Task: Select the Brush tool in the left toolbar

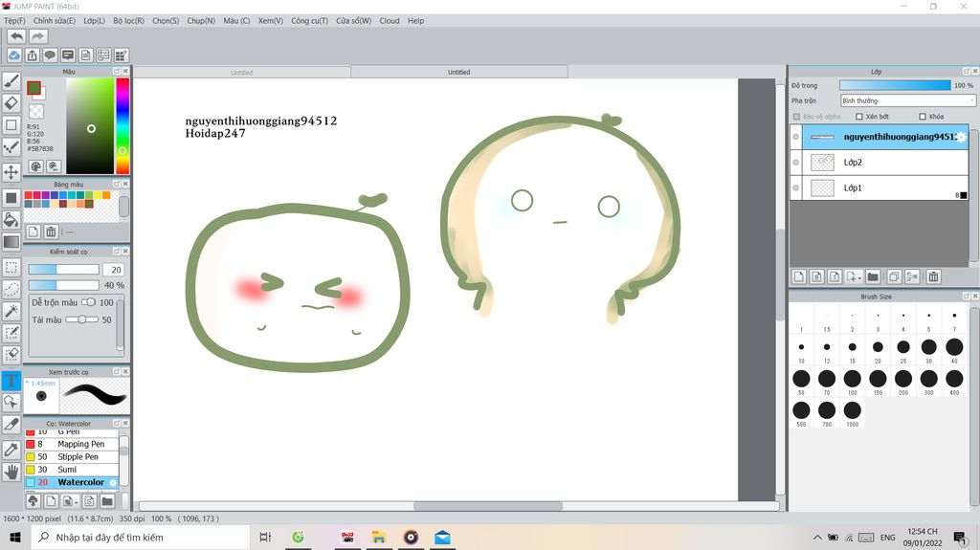Action: coord(11,80)
